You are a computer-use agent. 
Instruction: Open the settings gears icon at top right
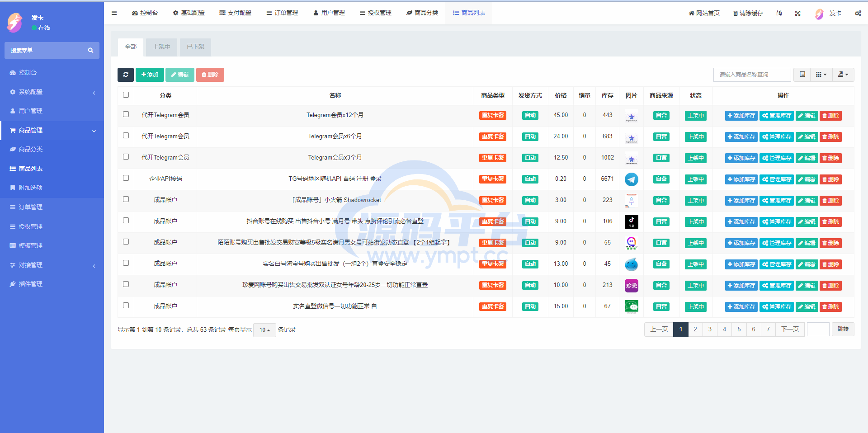(x=858, y=13)
